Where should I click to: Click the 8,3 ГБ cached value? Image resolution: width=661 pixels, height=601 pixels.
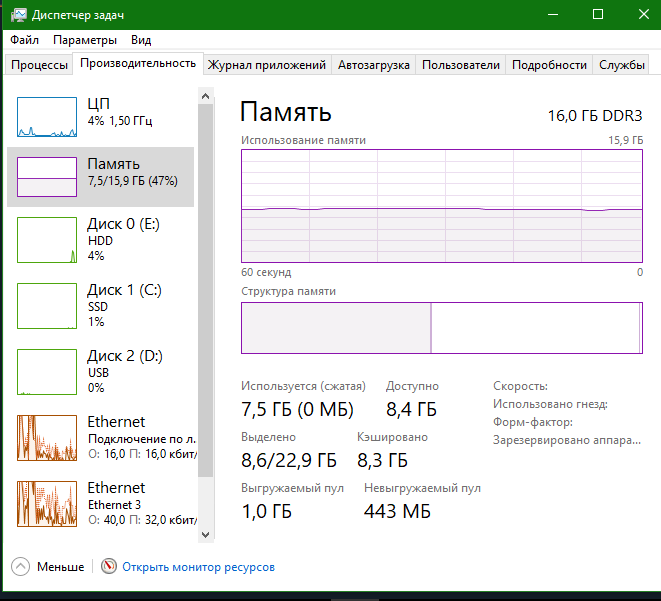pyautogui.click(x=382, y=460)
